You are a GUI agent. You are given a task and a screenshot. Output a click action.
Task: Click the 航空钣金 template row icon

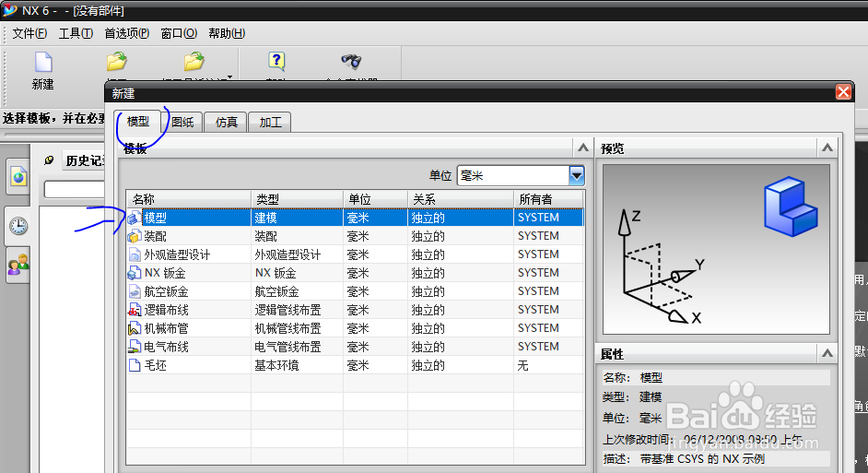(x=134, y=291)
